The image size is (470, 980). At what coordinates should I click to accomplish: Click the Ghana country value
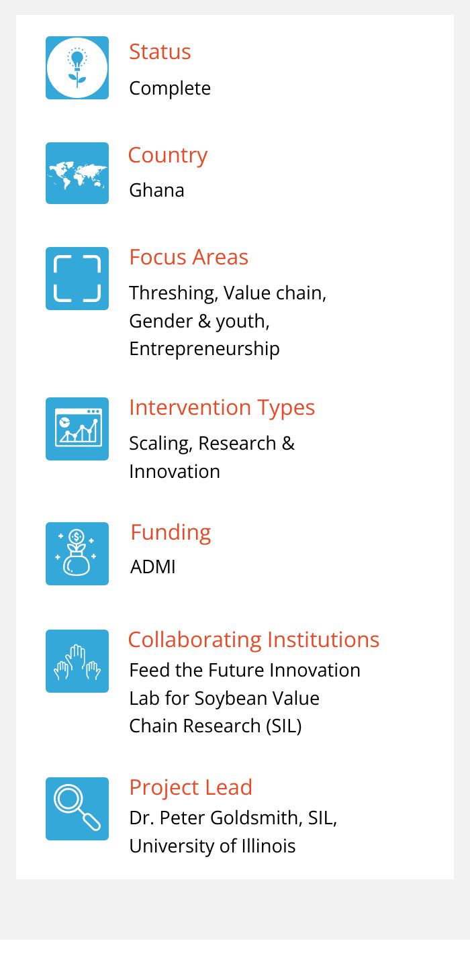pos(156,191)
